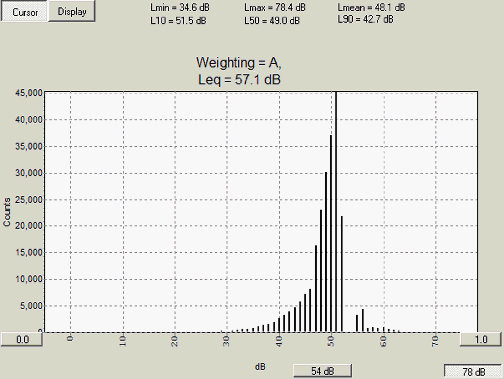This screenshot has height=379, width=504.
Task: Click the 70 x-axis tick label
Action: pyautogui.click(x=435, y=341)
